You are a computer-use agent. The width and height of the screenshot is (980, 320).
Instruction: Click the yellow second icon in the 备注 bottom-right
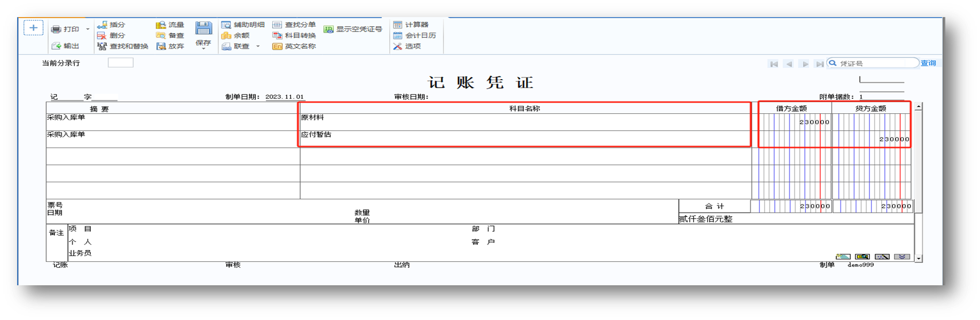[862, 257]
